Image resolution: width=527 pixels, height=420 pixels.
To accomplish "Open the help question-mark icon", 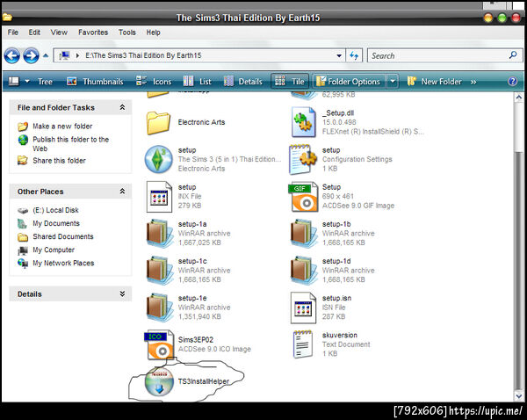I will 512,82.
